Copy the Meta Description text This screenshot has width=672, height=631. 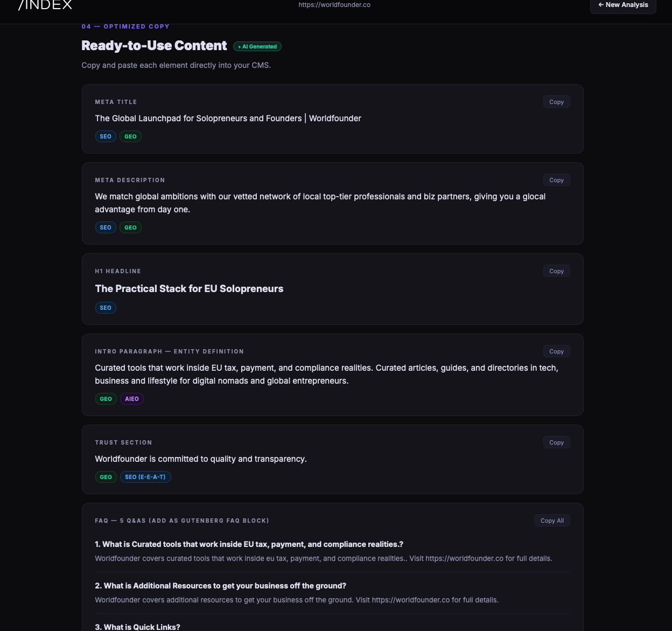tap(556, 180)
